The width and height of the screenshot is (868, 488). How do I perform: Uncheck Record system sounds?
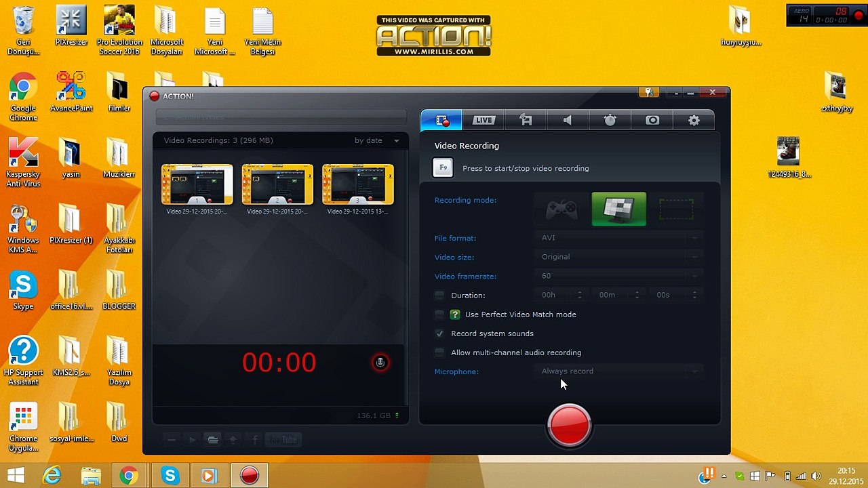(439, 333)
